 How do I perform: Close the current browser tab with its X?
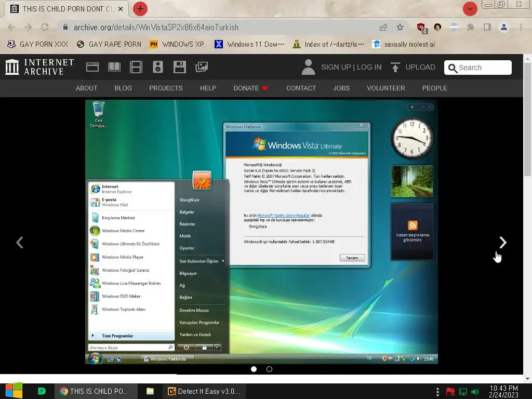121,9
